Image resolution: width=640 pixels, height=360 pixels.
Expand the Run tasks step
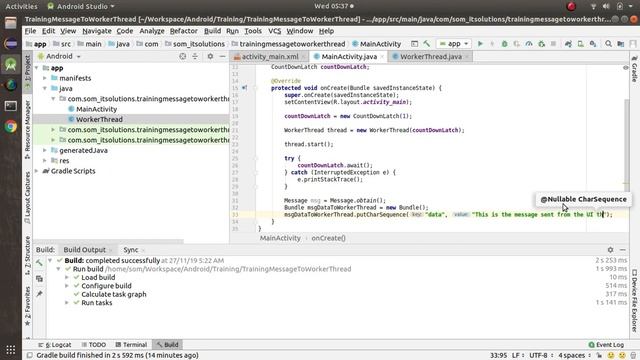[67, 303]
